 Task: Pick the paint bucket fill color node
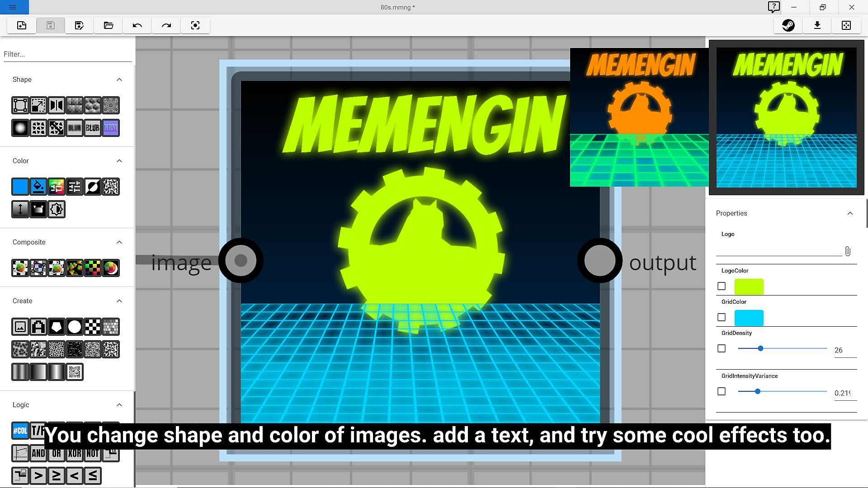click(38, 187)
